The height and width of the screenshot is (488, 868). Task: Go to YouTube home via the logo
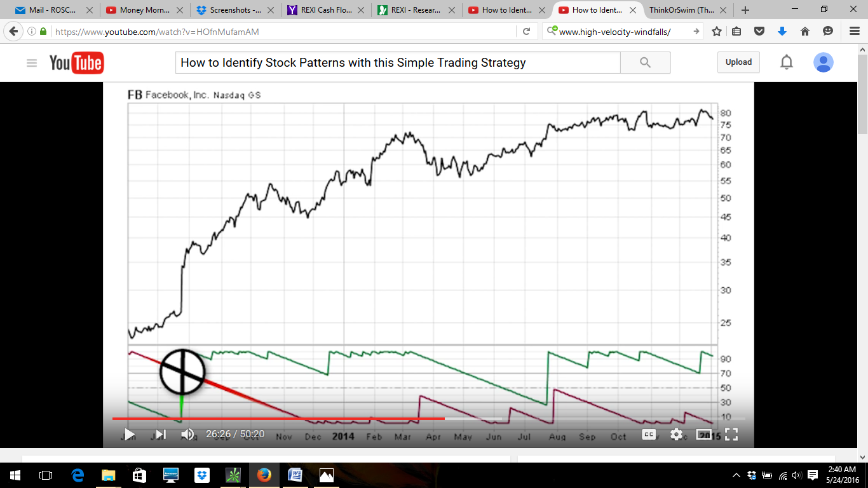click(x=76, y=63)
